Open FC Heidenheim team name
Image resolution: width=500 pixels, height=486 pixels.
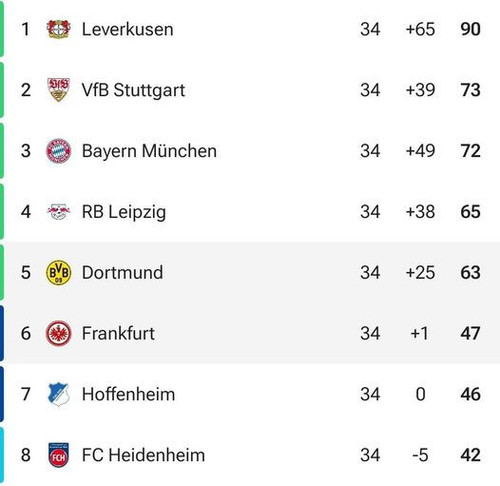click(x=143, y=455)
